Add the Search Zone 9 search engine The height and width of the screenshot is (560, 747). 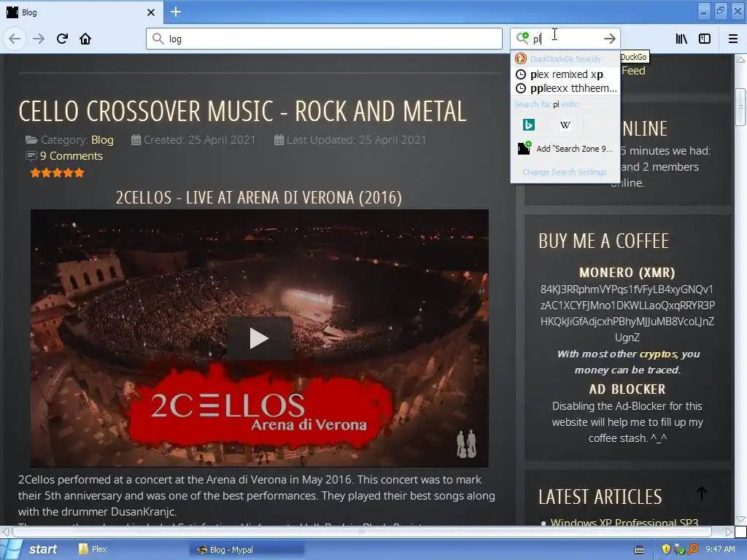tap(565, 149)
